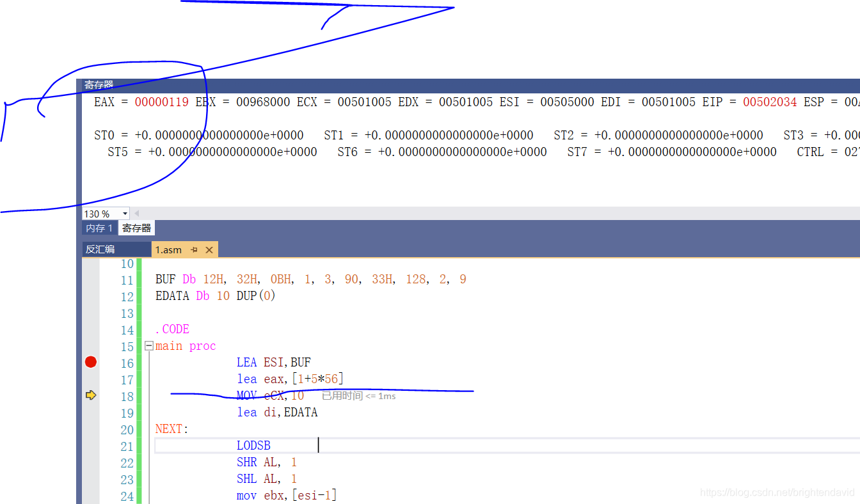Click the .CODE directive
Viewport: 860px width, 504px height.
[172, 329]
